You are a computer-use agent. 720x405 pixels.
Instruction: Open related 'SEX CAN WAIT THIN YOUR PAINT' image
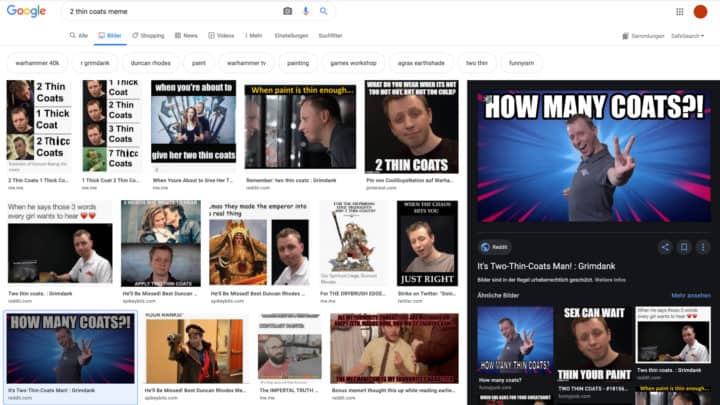click(594, 344)
